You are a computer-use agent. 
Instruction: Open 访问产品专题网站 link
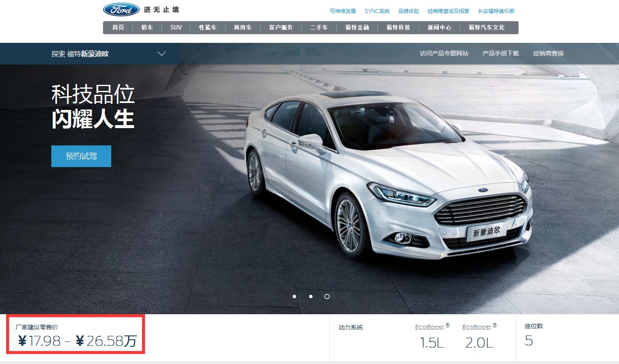tap(444, 54)
